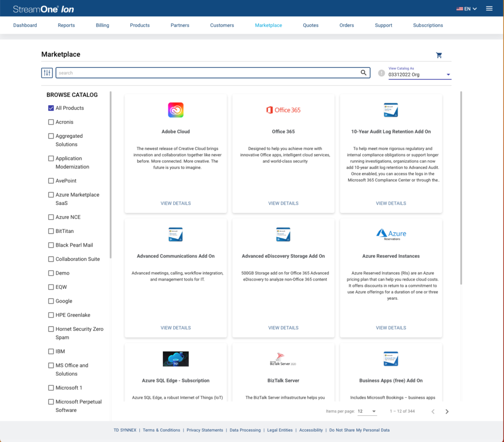Open the Dashboard tab

(x=25, y=26)
